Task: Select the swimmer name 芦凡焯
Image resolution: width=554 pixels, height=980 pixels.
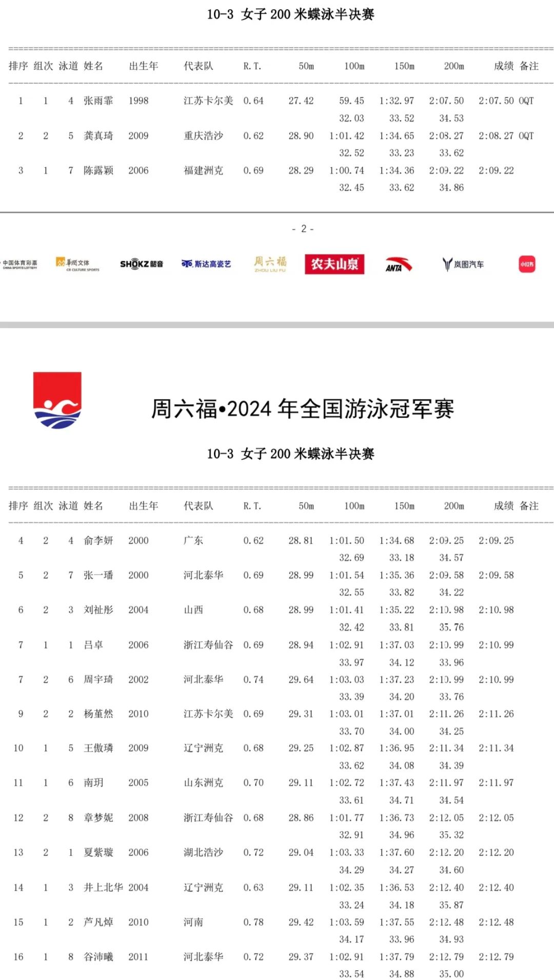Action: tap(98, 922)
